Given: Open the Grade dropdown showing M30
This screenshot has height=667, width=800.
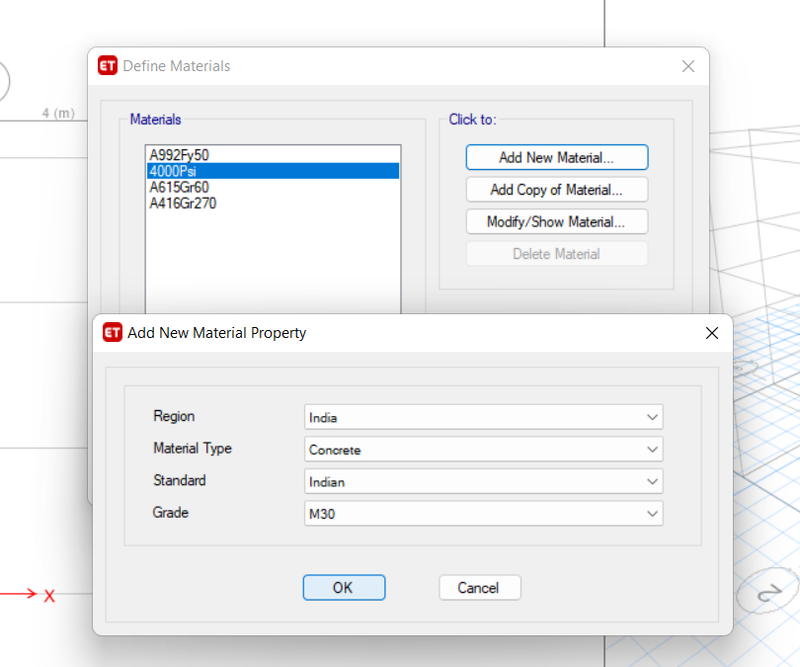Looking at the screenshot, I should (483, 514).
